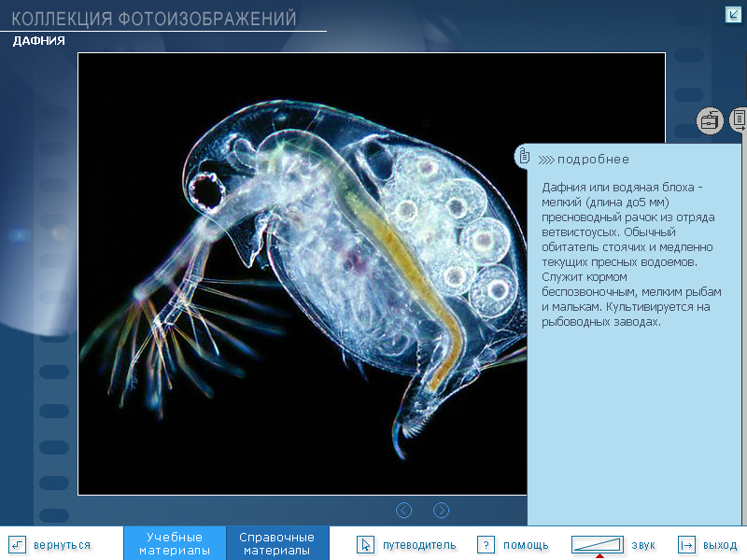Click the выход exit label
Image resolution: width=747 pixels, height=560 pixels.
pyautogui.click(x=719, y=545)
